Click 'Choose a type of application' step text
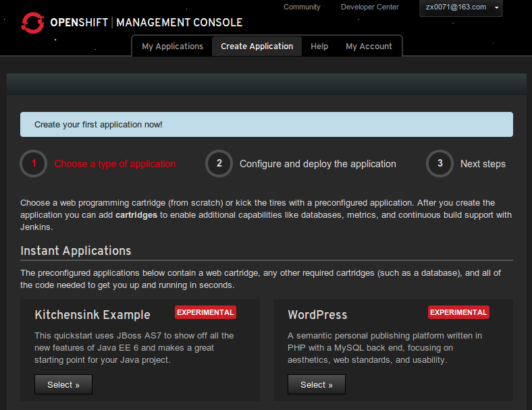The height and width of the screenshot is (410, 532). pos(115,164)
